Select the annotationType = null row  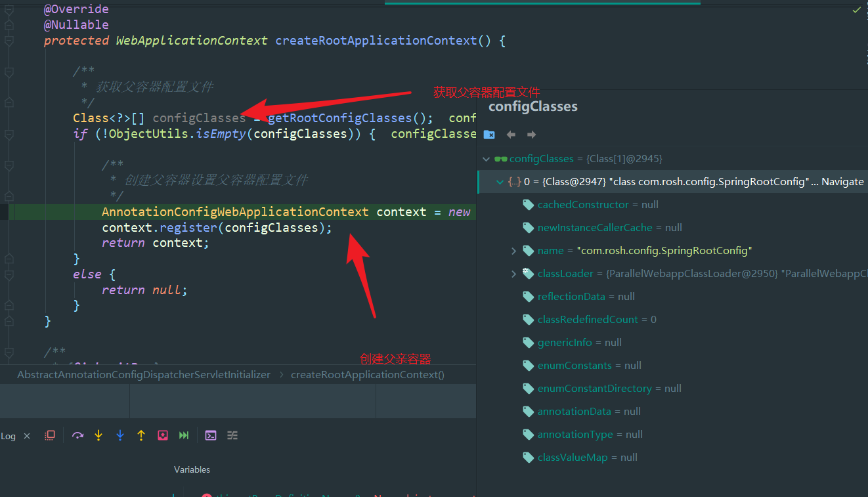tap(672, 435)
